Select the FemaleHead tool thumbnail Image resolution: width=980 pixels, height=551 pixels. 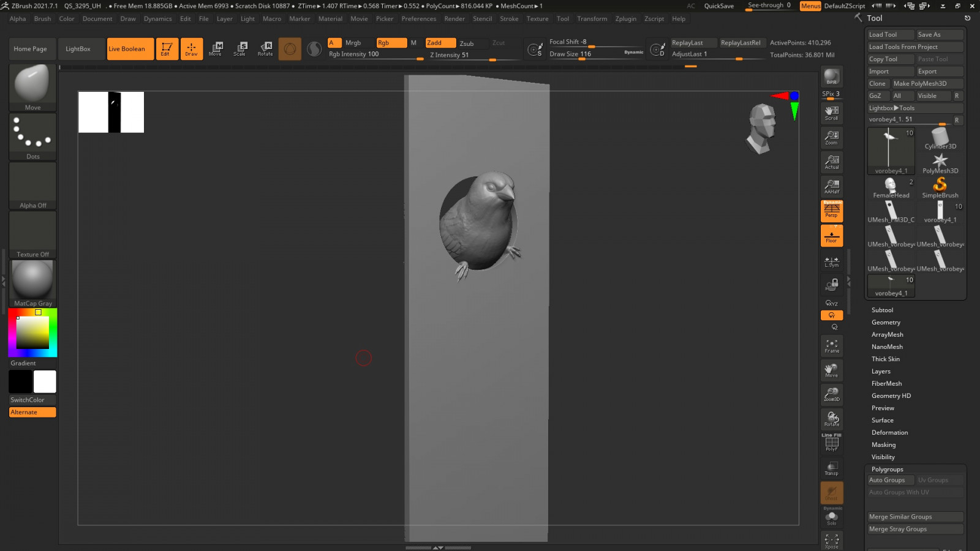(891, 187)
